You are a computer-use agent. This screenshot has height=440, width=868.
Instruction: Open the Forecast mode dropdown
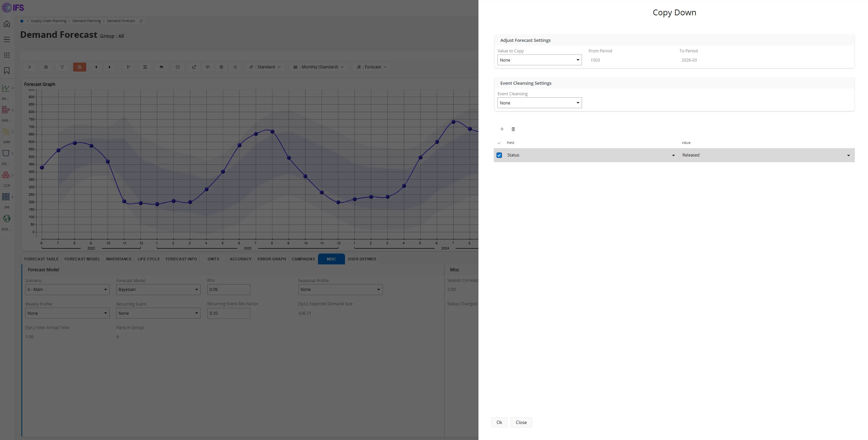click(x=372, y=67)
